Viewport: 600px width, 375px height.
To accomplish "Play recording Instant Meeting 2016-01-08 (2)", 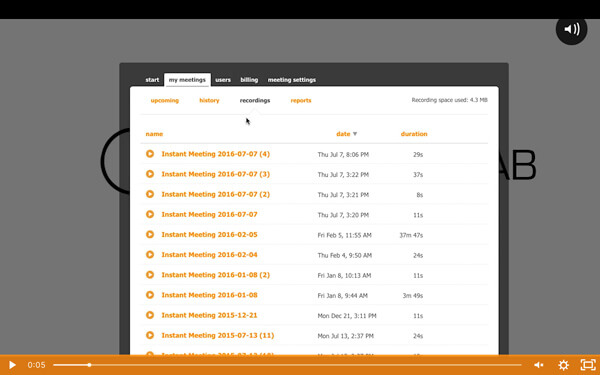I will pos(150,275).
